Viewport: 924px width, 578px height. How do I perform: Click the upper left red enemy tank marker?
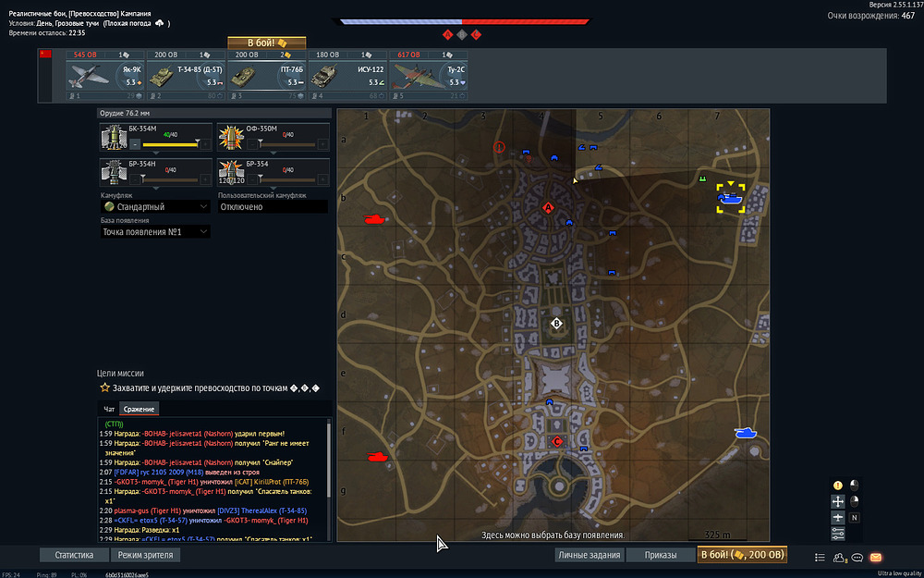pyautogui.click(x=374, y=219)
